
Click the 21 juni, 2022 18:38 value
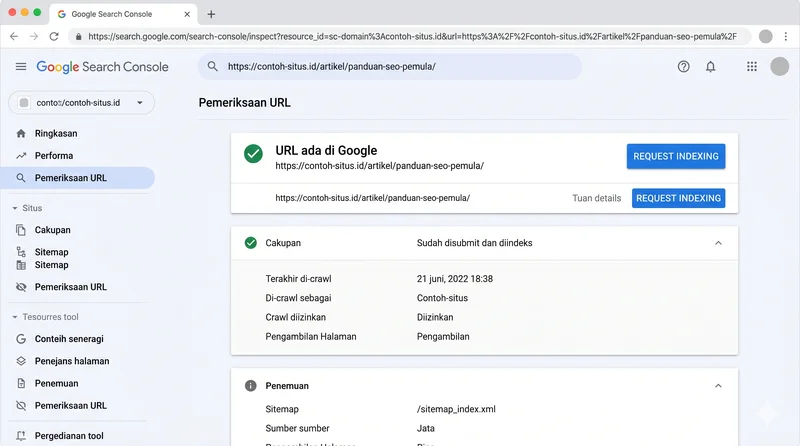coord(455,279)
